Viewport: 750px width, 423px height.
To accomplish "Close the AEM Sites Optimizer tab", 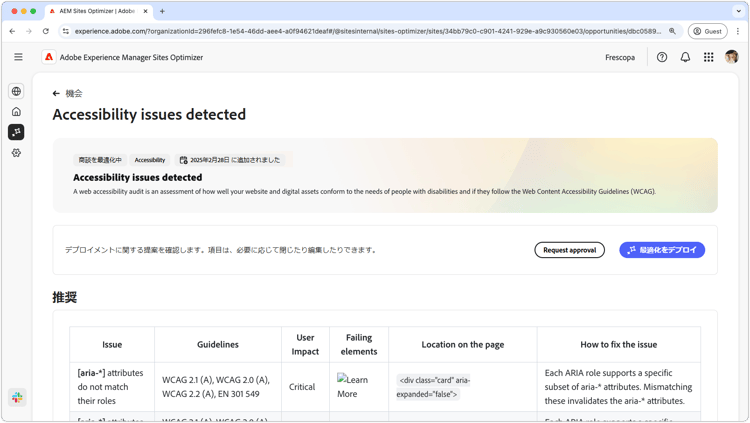I will point(145,11).
